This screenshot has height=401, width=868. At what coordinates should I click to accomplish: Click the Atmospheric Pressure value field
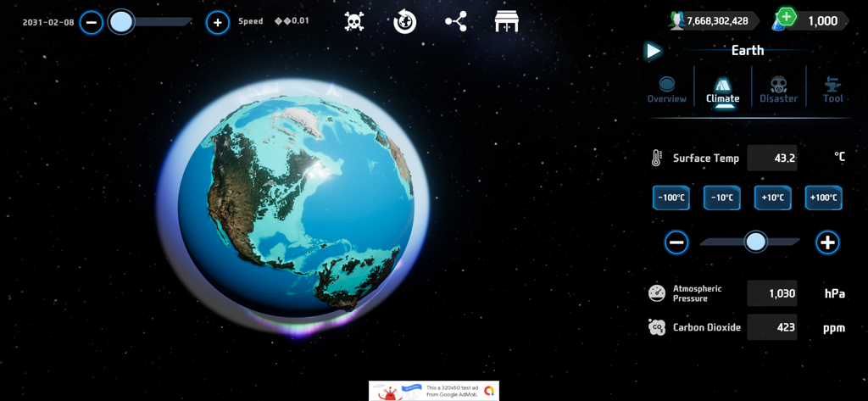[771, 293]
